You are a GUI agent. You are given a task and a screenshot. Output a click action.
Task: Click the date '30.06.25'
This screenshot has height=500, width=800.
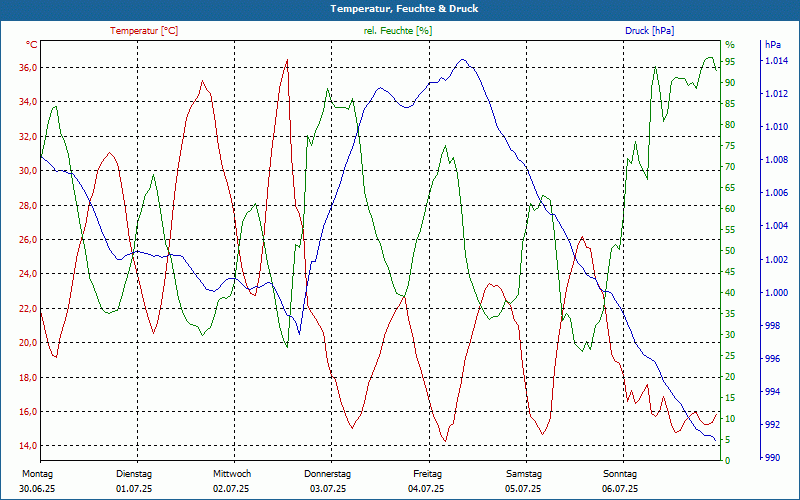[37, 489]
